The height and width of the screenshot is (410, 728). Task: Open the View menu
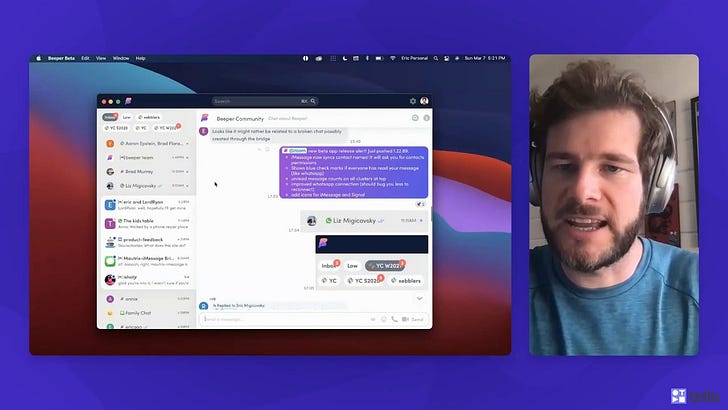(101, 59)
